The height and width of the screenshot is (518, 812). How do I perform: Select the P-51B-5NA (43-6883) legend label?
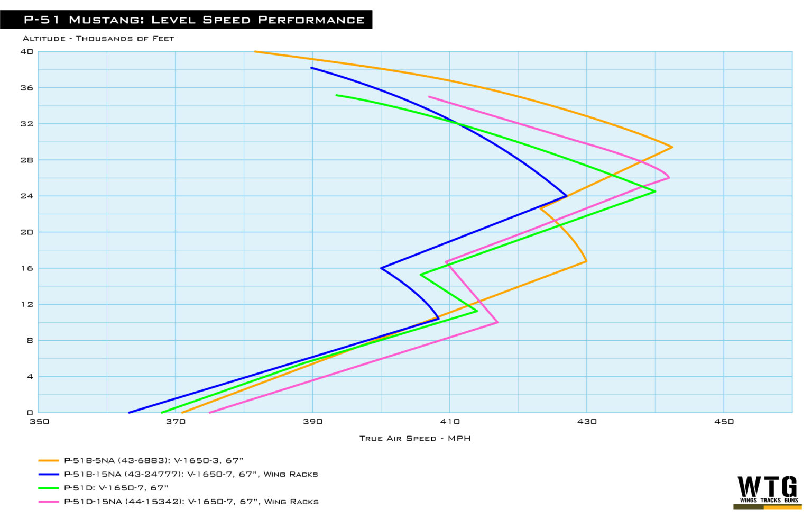(153, 461)
